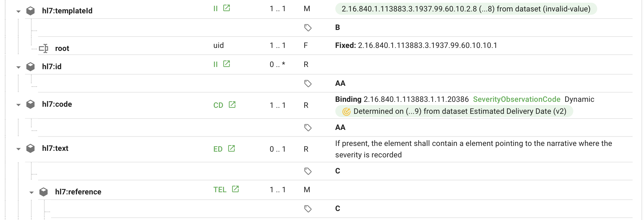Open the SeverityObservationCode value set link
Image resolution: width=644 pixels, height=220 pixels.
click(x=516, y=99)
